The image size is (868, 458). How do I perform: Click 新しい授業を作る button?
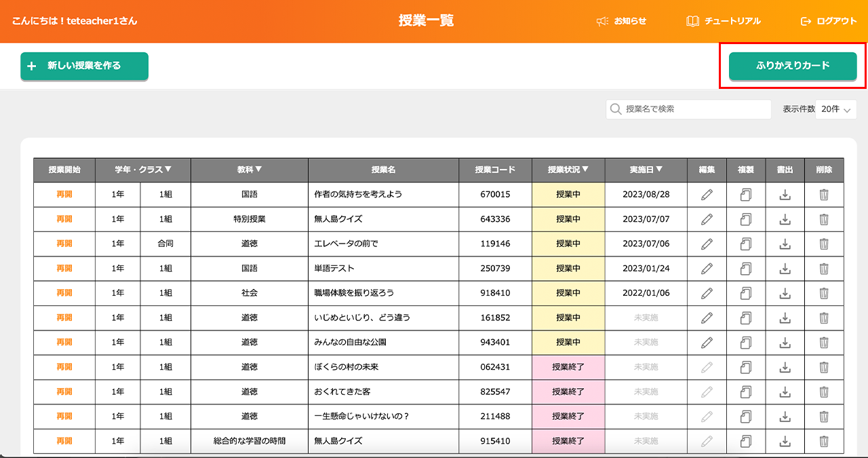coord(84,66)
